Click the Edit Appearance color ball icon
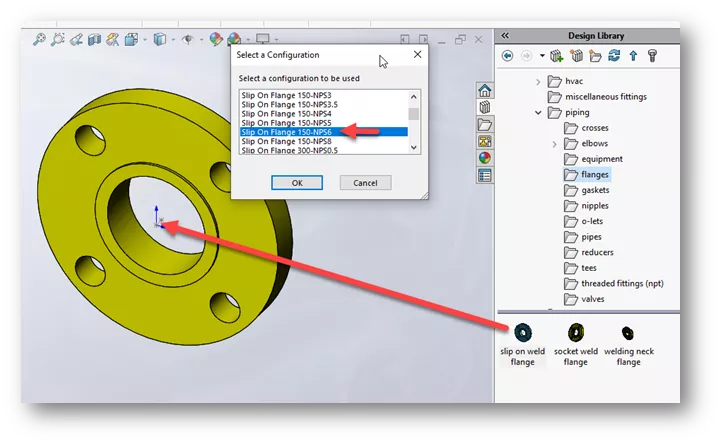Image resolution: width=722 pixels, height=445 pixels. pos(215,40)
